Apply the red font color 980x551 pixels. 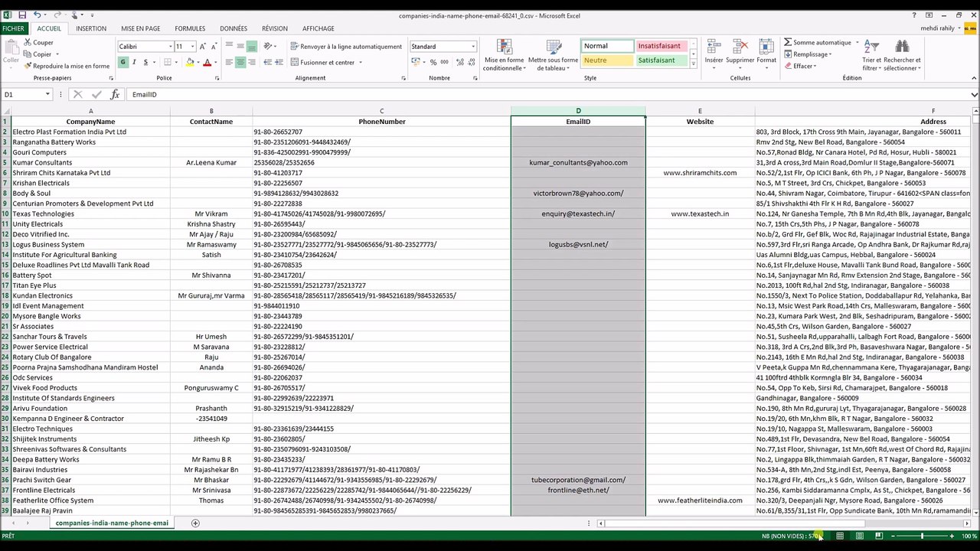pos(207,62)
